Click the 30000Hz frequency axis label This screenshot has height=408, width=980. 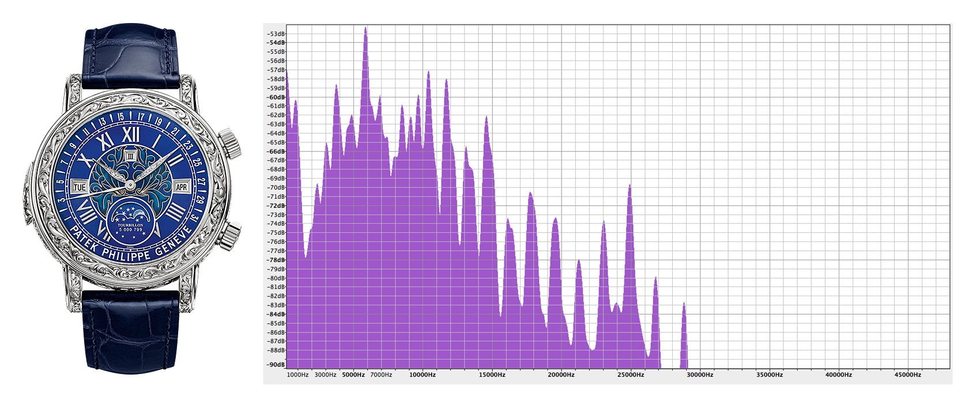tap(700, 375)
